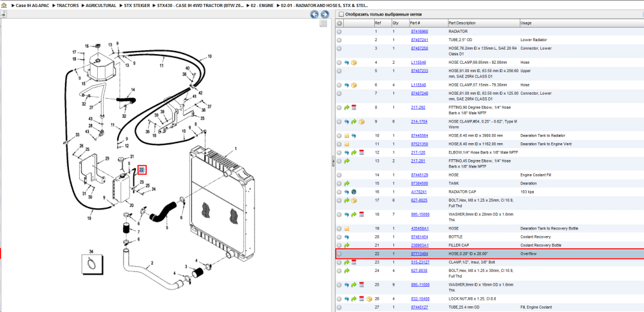Image resolution: width=644 pixels, height=312 pixels.
Task: Click the box icon in L115548 row
Action: [354, 85]
